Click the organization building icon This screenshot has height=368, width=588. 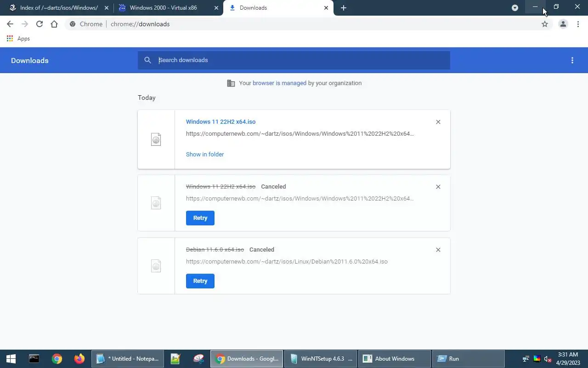pyautogui.click(x=231, y=83)
